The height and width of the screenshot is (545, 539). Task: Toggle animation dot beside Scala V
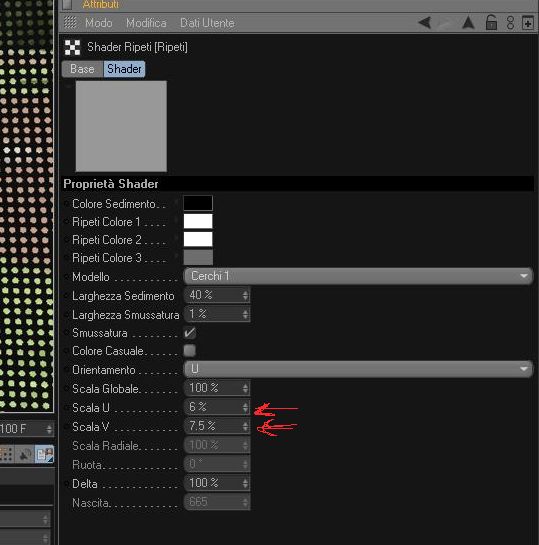[66, 427]
